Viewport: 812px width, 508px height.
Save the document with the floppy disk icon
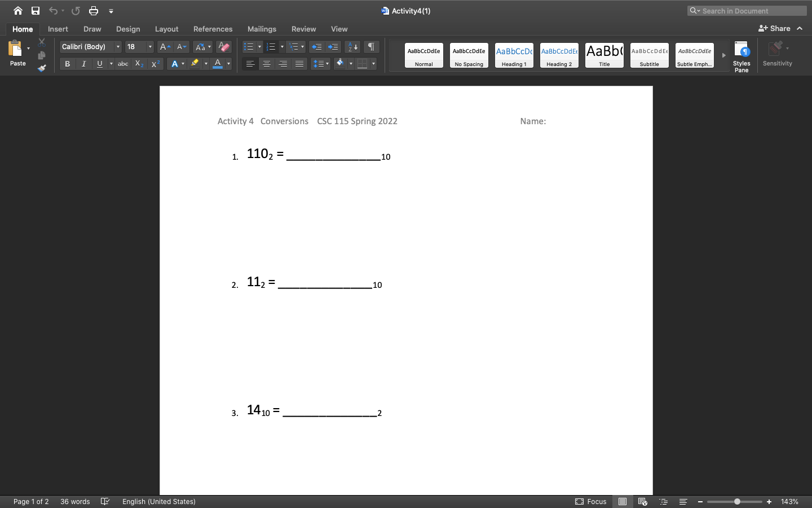36,11
